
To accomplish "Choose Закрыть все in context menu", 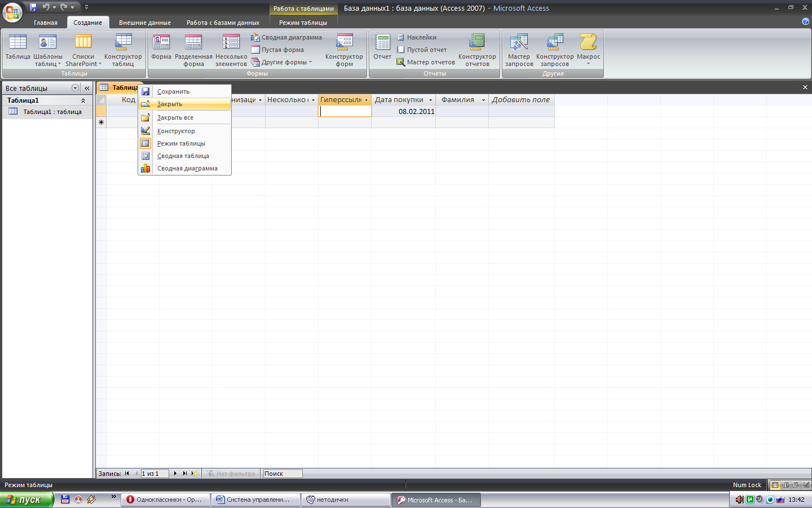I will click(x=185, y=117).
